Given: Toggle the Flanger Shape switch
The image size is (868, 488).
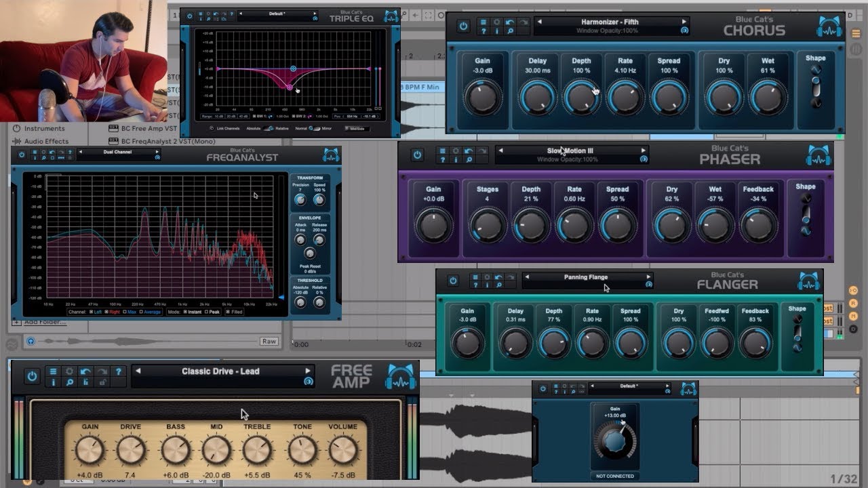Looking at the screenshot, I should point(797,333).
